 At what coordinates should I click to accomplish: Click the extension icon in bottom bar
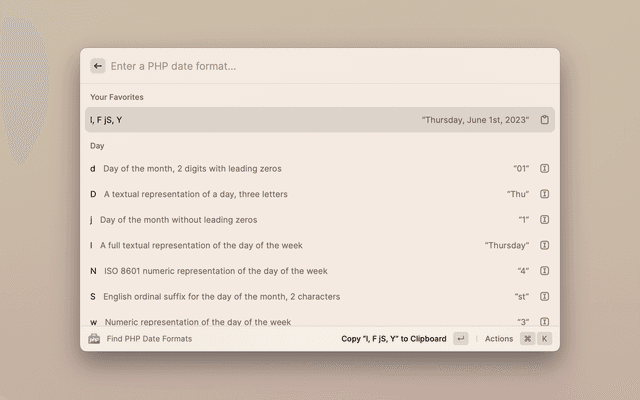pyautogui.click(x=95, y=339)
